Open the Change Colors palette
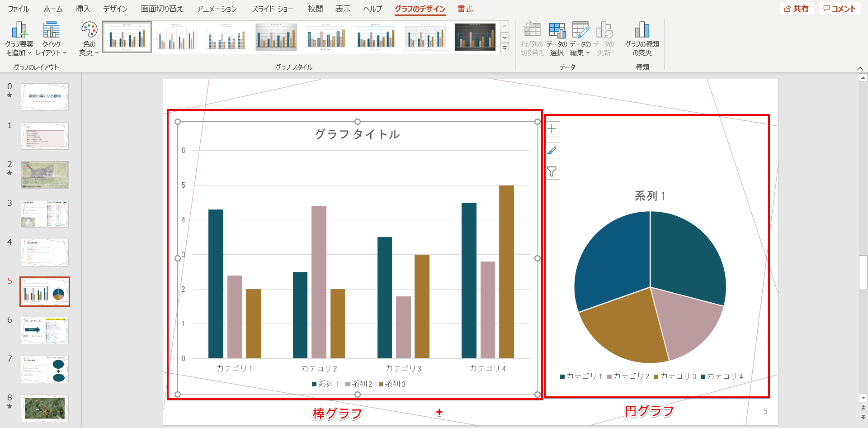 89,39
